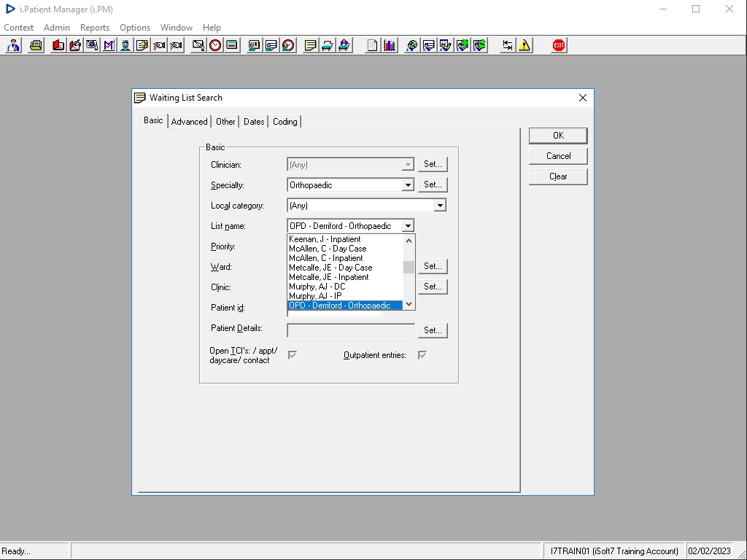Select 'McAllen, C - Day Case' entry
747x560 pixels.
pos(345,249)
